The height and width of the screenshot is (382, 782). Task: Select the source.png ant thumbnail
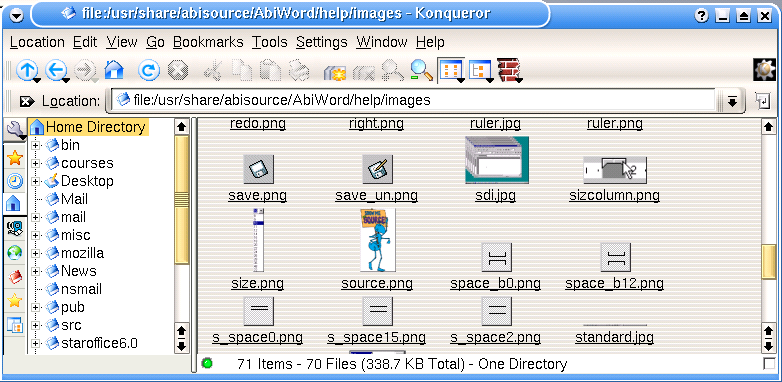tap(378, 240)
